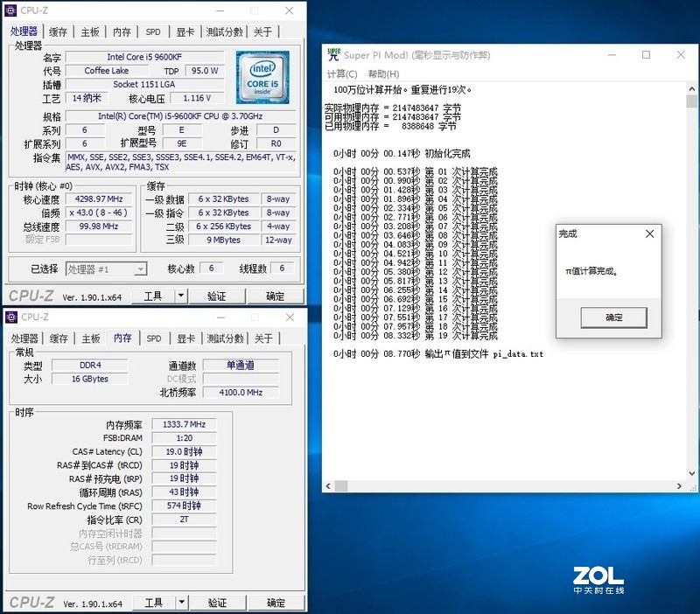700x614 pixels.
Task: Switch to the 缓存 tab
Action: pos(55,31)
